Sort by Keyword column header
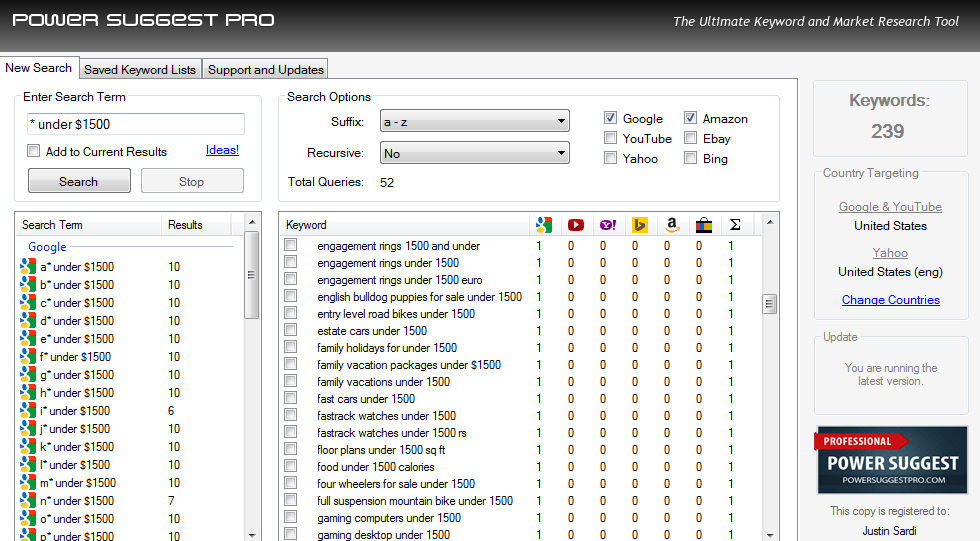980x541 pixels. coord(406,225)
